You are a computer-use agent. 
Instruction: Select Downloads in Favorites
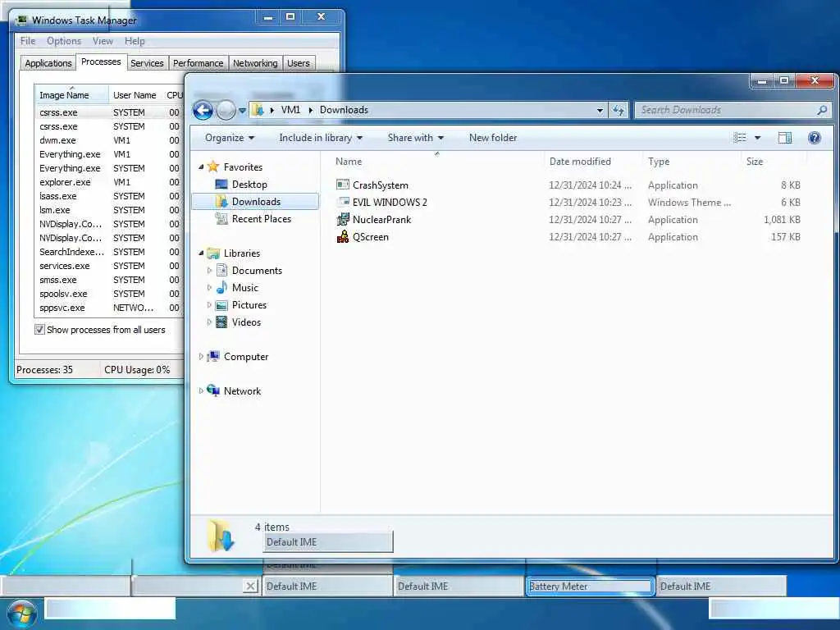click(x=256, y=202)
